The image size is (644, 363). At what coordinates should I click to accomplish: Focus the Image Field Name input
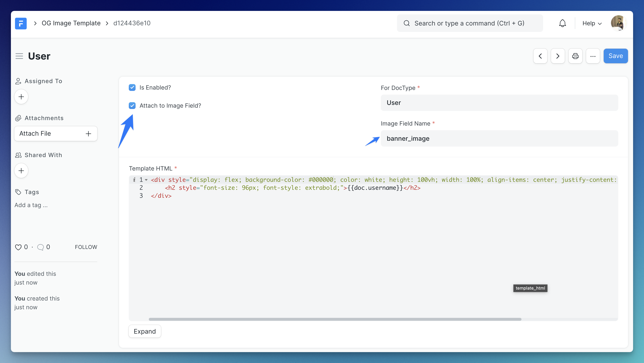click(x=499, y=138)
